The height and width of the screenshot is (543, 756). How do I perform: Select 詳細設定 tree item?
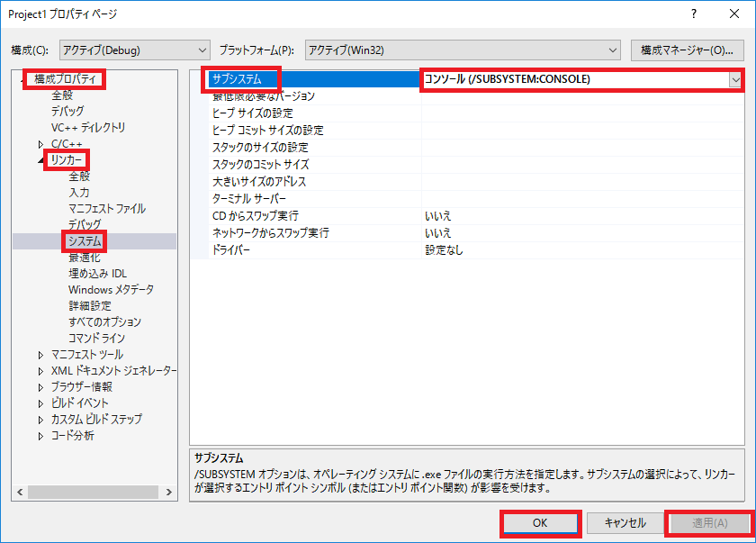coord(90,306)
